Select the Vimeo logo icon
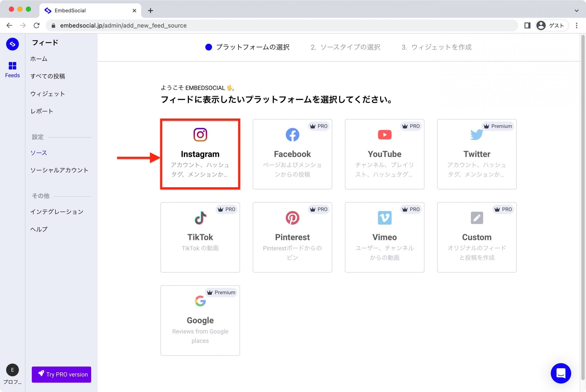This screenshot has height=392, width=586. click(x=385, y=218)
